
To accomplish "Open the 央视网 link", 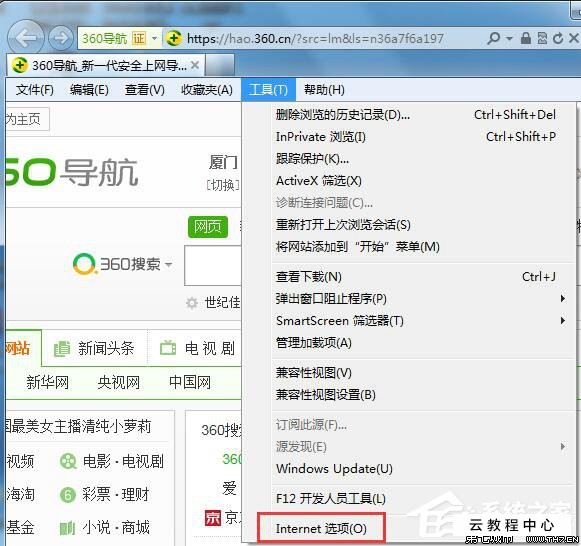I will 119,382.
